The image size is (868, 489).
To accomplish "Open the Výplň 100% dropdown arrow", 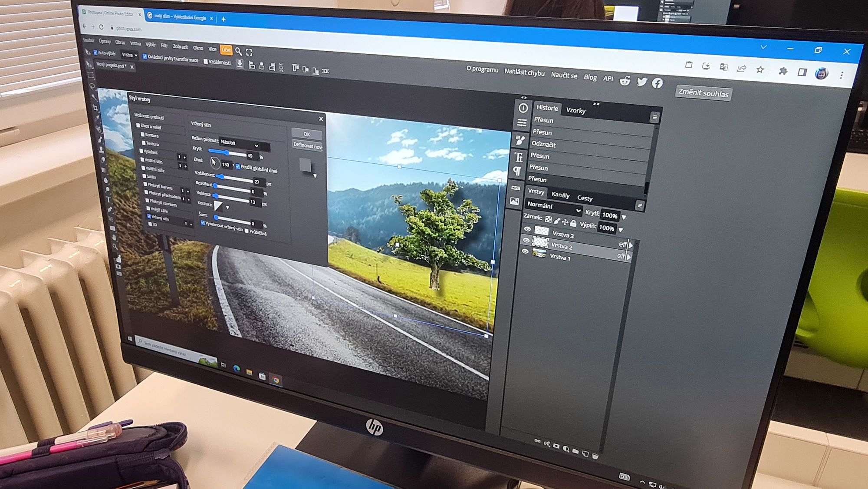I will coord(621,230).
